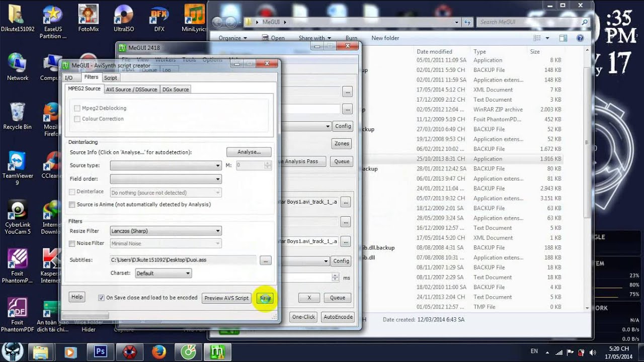Viewport: 644px width, 362px height.
Task: Expand the Organize menu in Explorer
Action: tap(232, 38)
